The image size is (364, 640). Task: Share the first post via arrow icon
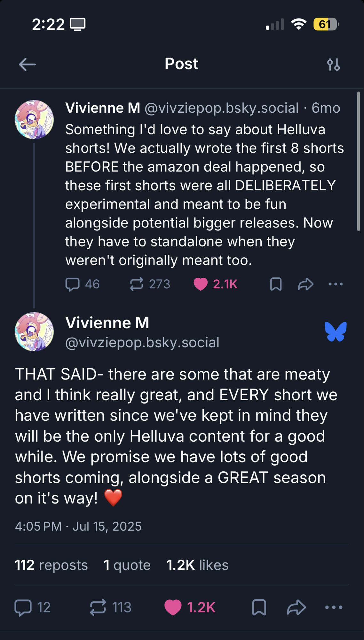305,284
